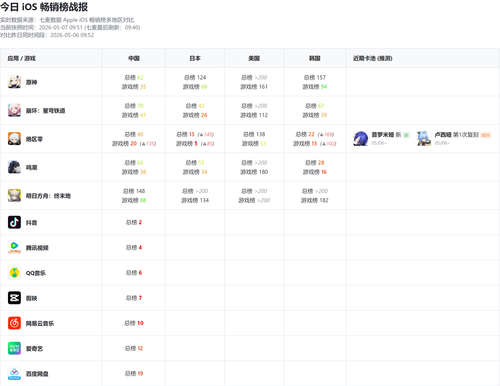
Task: Click 星穹铁道's Japan 游戏榜 26 rank
Action: (195, 115)
